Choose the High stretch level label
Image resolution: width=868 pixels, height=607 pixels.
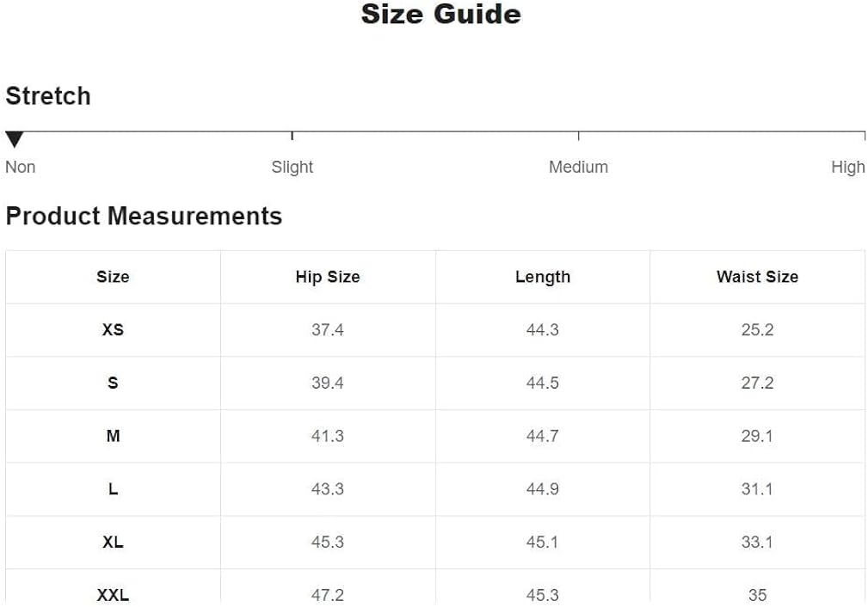[x=847, y=167]
